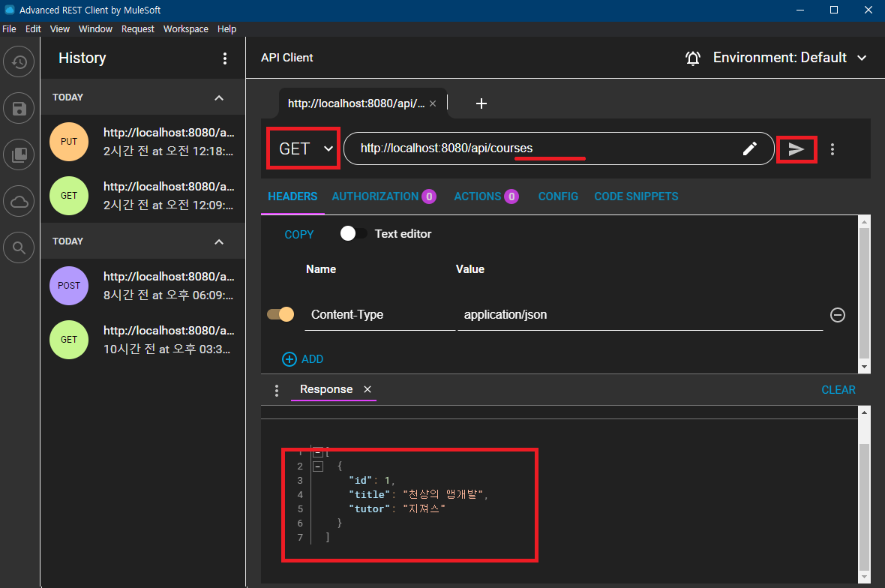
Task: Open the GET method dropdown
Action: [304, 148]
